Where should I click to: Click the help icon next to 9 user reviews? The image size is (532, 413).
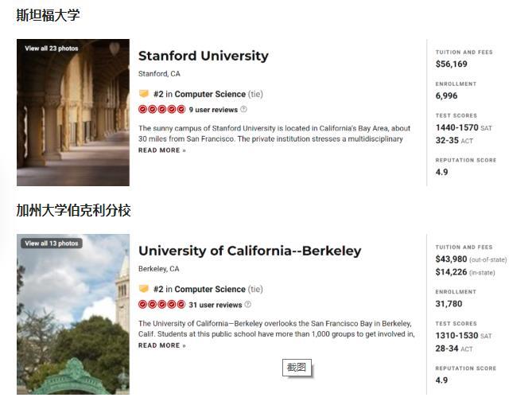pyautogui.click(x=244, y=110)
